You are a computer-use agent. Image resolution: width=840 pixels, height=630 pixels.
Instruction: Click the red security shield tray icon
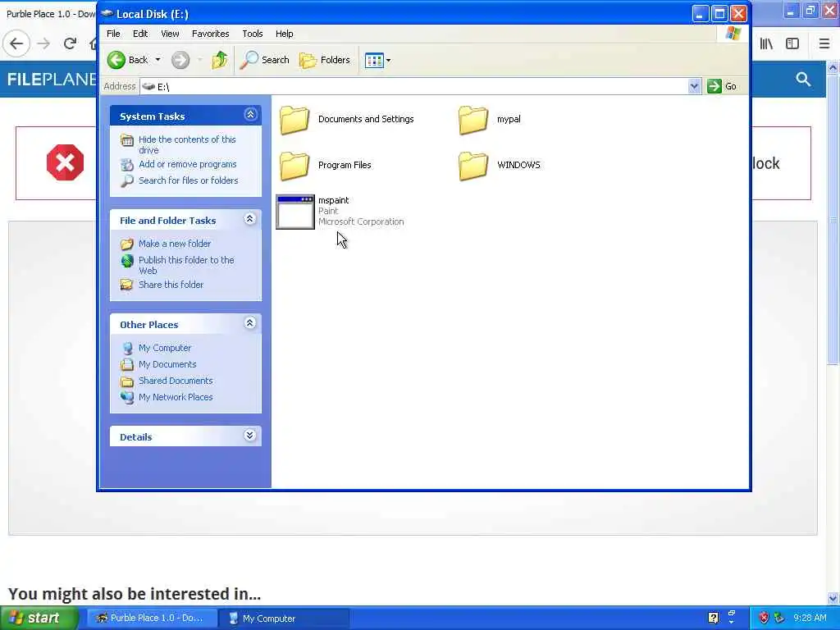pos(764,619)
